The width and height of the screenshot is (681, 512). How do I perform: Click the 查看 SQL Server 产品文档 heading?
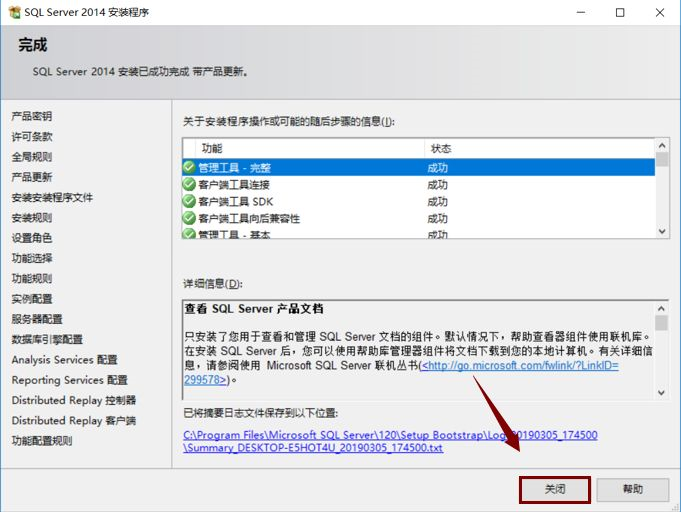254,309
